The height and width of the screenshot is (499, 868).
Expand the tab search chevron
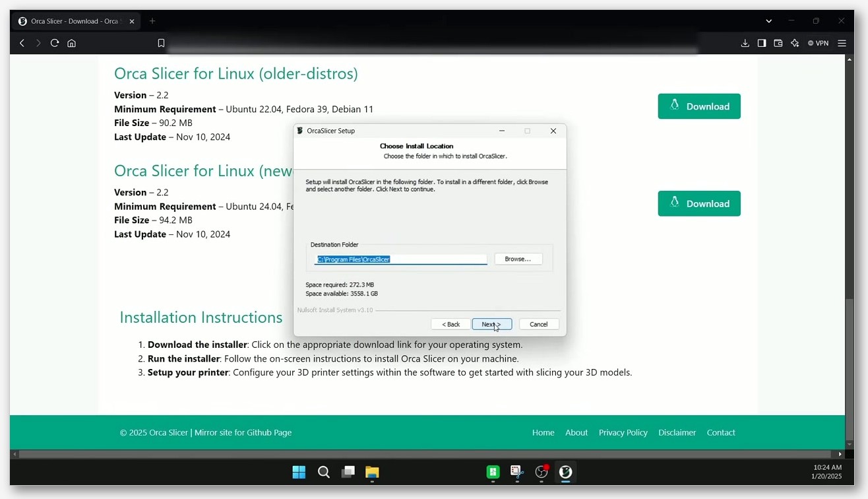pyautogui.click(x=768, y=21)
